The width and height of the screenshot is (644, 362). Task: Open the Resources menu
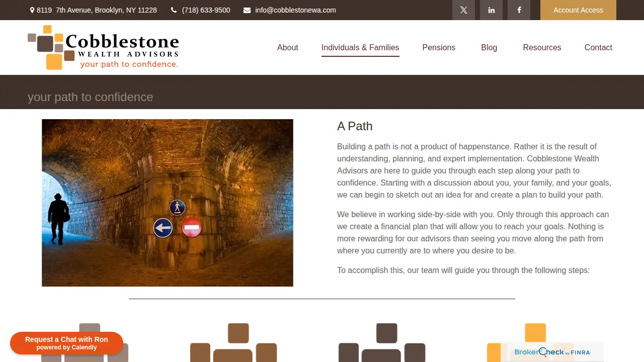click(542, 47)
